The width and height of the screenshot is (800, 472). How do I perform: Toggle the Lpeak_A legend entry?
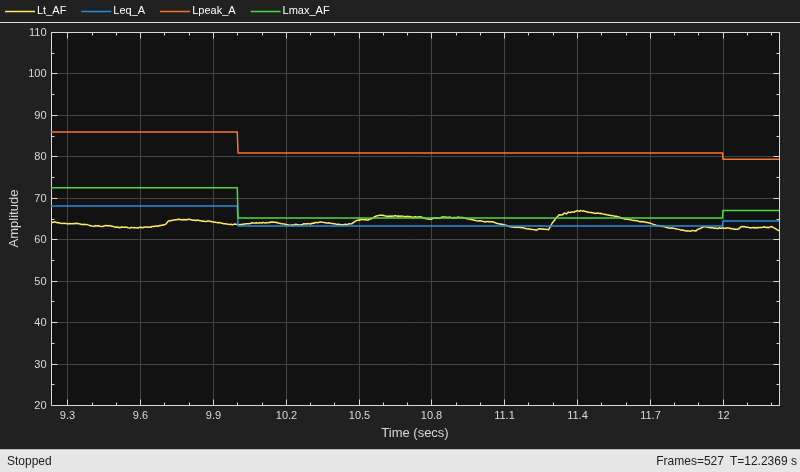[214, 10]
